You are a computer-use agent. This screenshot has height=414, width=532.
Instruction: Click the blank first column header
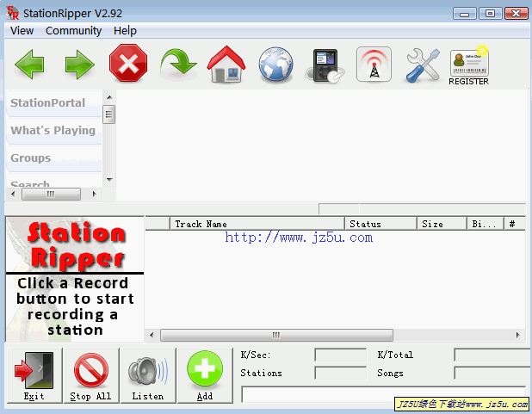coord(158,224)
